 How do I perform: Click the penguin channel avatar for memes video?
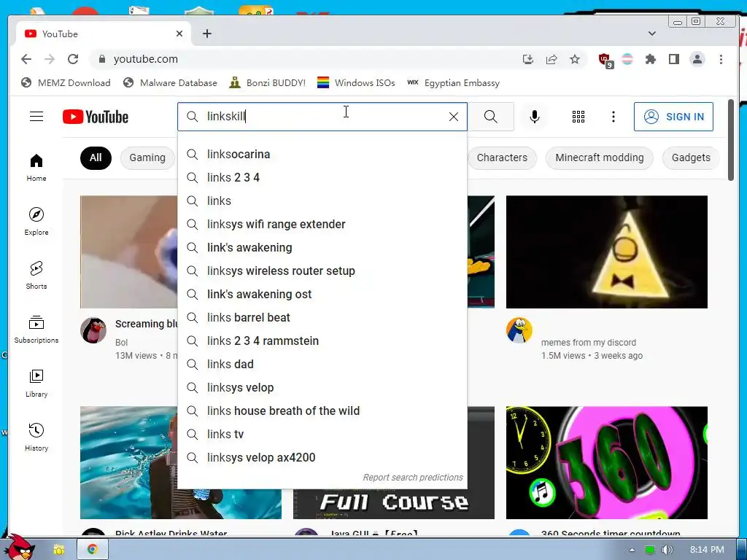[519, 330]
